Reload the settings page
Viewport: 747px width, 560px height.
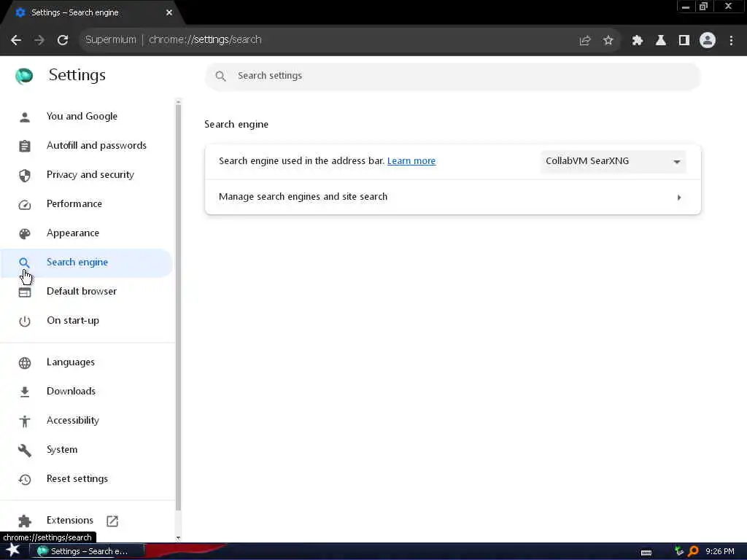point(63,40)
